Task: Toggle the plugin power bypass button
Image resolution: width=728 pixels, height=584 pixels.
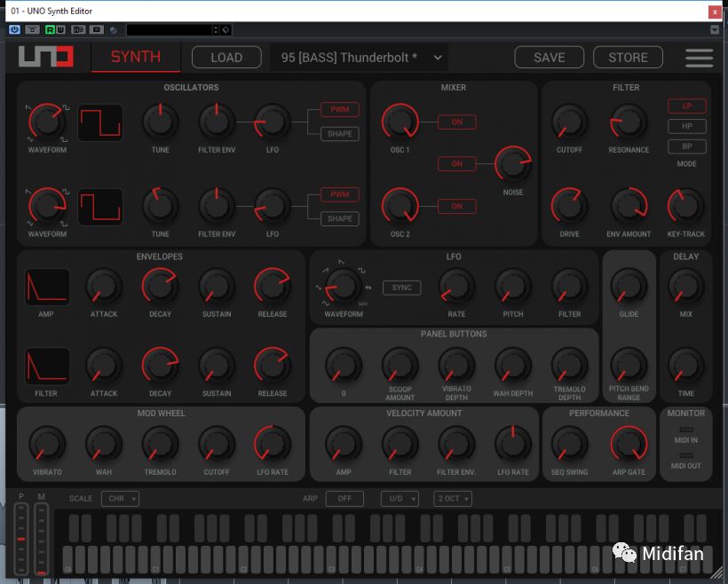Action: pos(14,29)
